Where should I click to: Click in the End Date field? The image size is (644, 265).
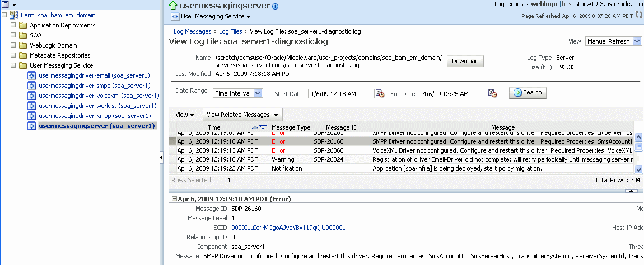454,94
